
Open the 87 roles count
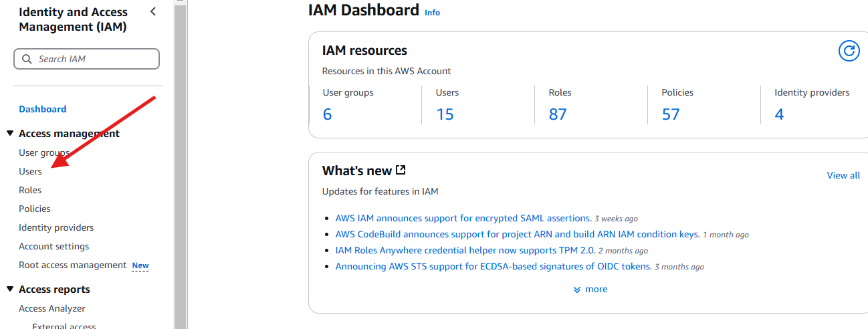(x=558, y=114)
